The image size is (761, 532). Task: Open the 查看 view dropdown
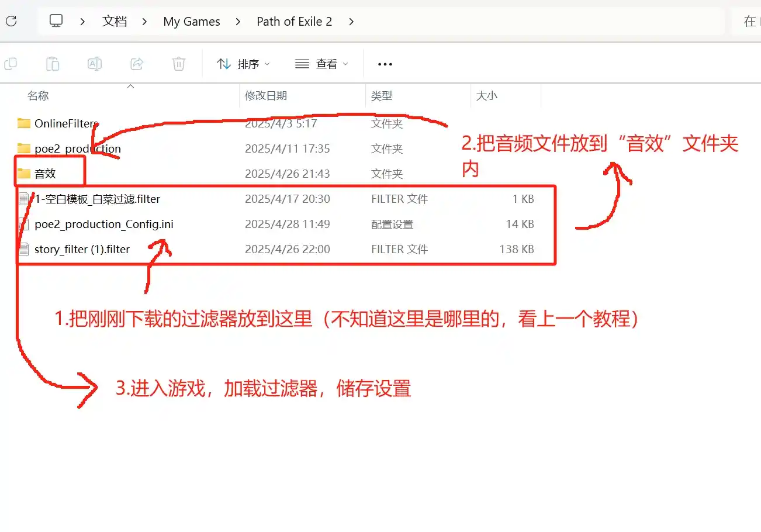pos(321,64)
